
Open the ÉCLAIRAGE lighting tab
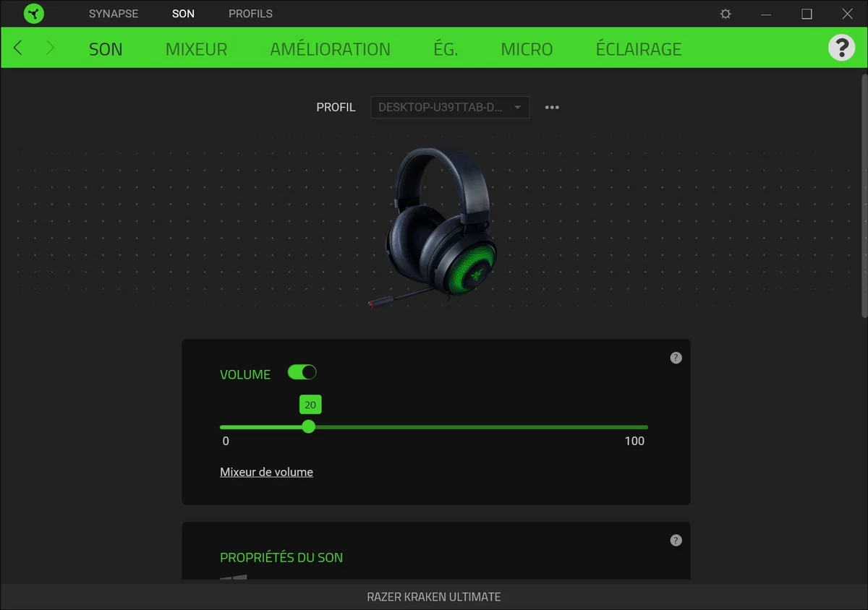pos(639,49)
